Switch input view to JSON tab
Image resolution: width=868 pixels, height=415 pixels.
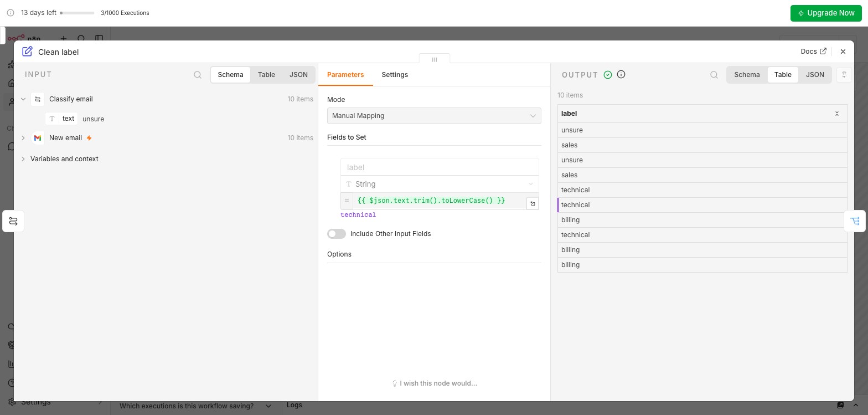click(x=298, y=75)
